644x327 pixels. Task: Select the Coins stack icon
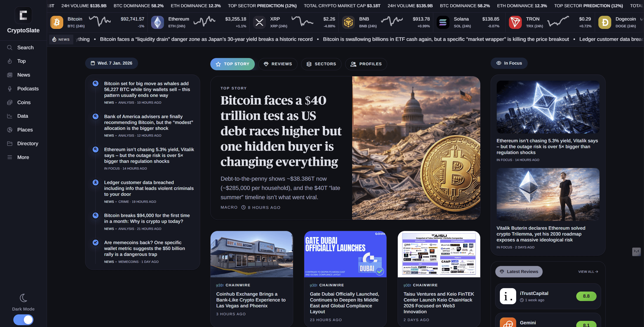10,103
